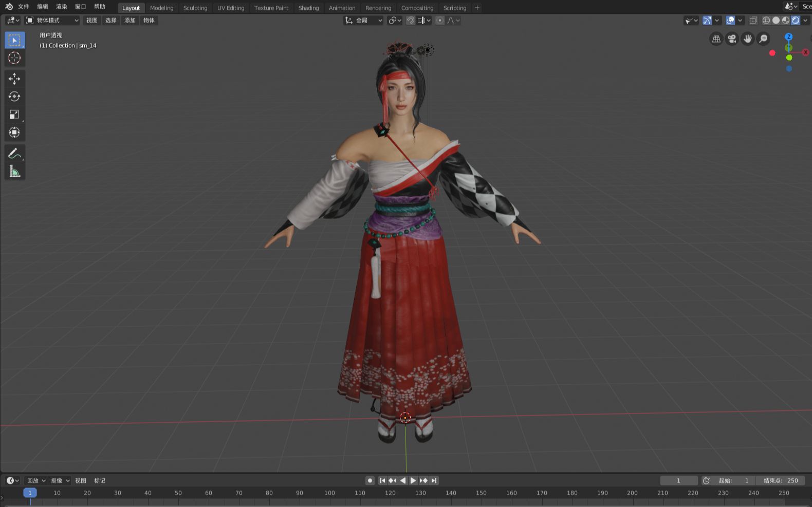
Task: Click the Z axis on navigation gizmo
Action: click(x=789, y=37)
